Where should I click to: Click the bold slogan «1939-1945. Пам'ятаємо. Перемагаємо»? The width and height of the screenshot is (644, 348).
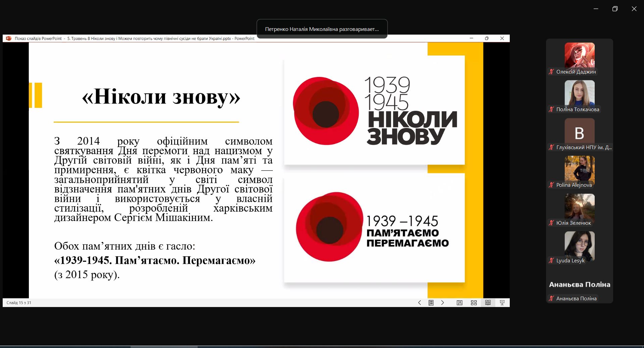tap(155, 260)
